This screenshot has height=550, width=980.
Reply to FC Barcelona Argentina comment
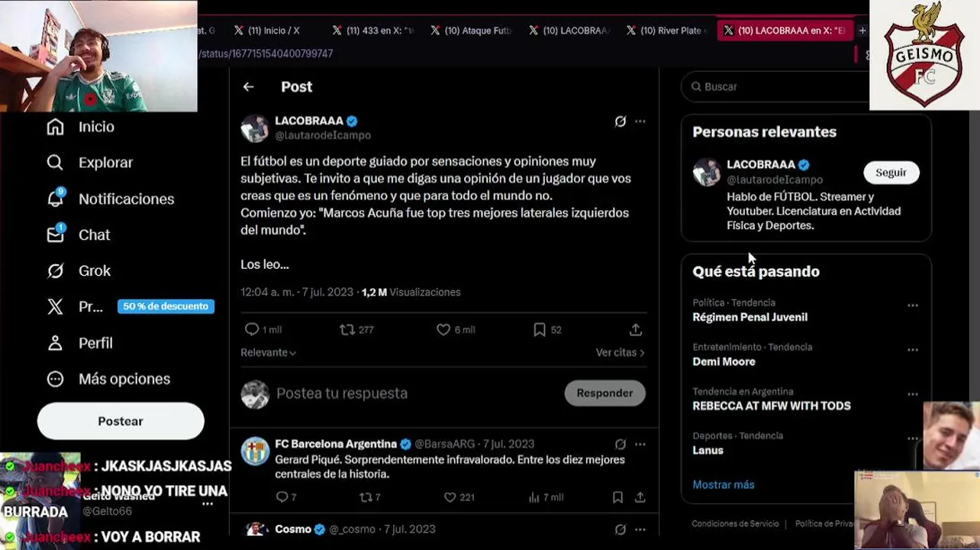point(281,497)
